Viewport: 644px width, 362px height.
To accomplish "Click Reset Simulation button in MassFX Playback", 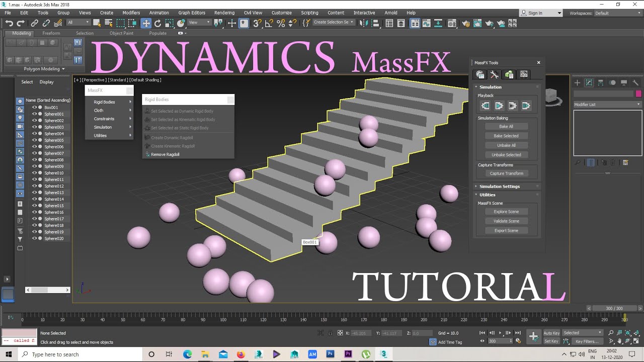I will click(485, 106).
